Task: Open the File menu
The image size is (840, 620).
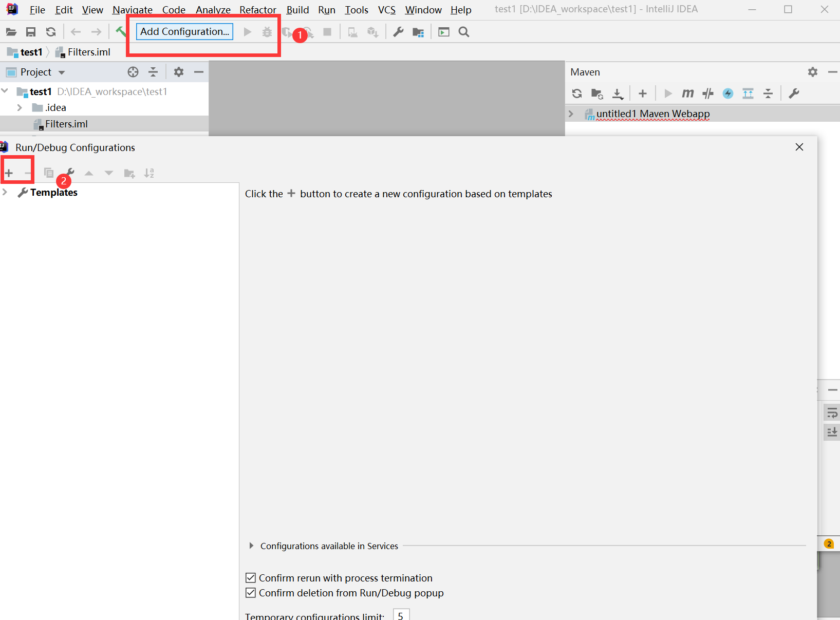Action: pos(37,10)
